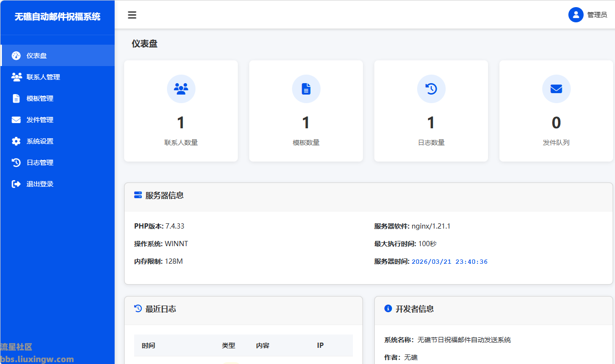
Task: Click the info icon beside 开发者信息
Action: point(388,308)
